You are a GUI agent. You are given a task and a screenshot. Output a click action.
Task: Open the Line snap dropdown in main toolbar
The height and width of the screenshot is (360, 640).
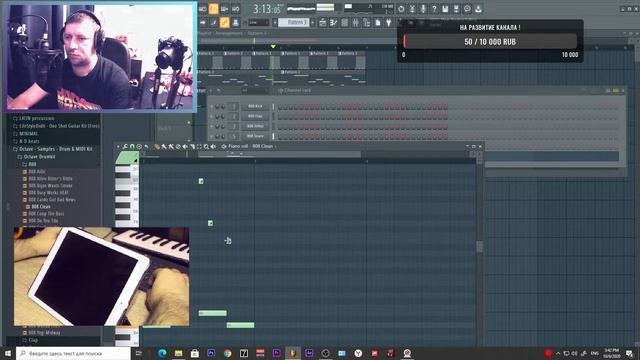(259, 22)
